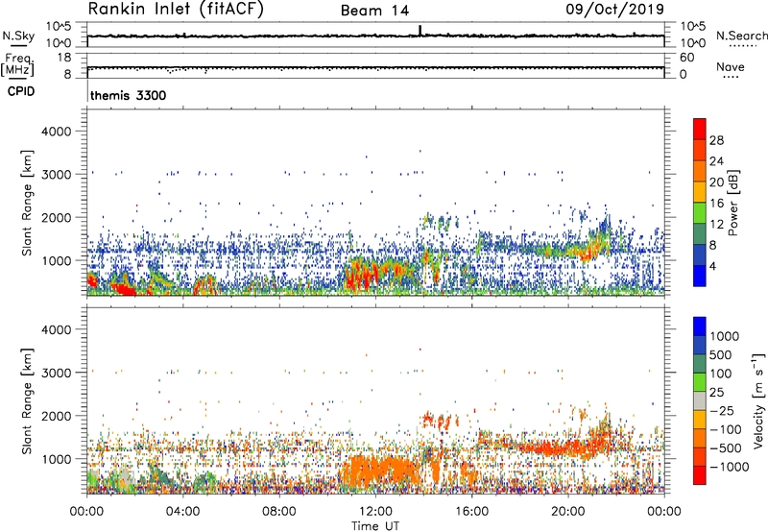
Task: Click the '-500' label on Velocity color bar
Action: (x=725, y=448)
